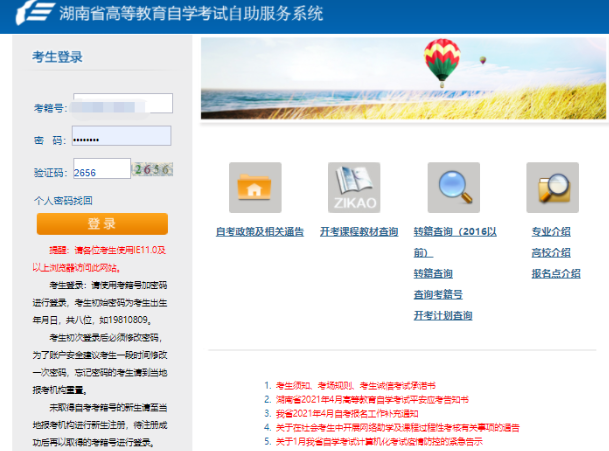Open the ZIKAO book icon
This screenshot has height=451, width=609.
354,187
